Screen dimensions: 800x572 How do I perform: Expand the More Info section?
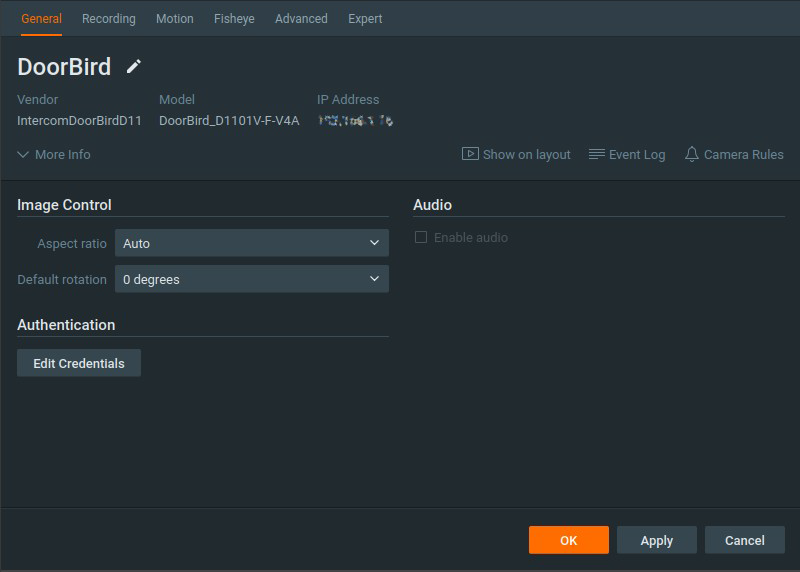tap(54, 155)
